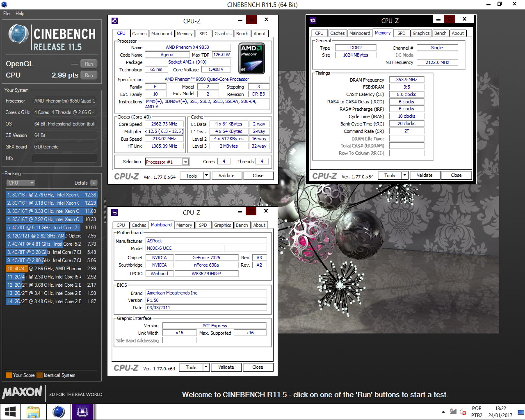This screenshot has height=420, width=525.
Task: Open About tab in Memory window
Action: point(458,33)
